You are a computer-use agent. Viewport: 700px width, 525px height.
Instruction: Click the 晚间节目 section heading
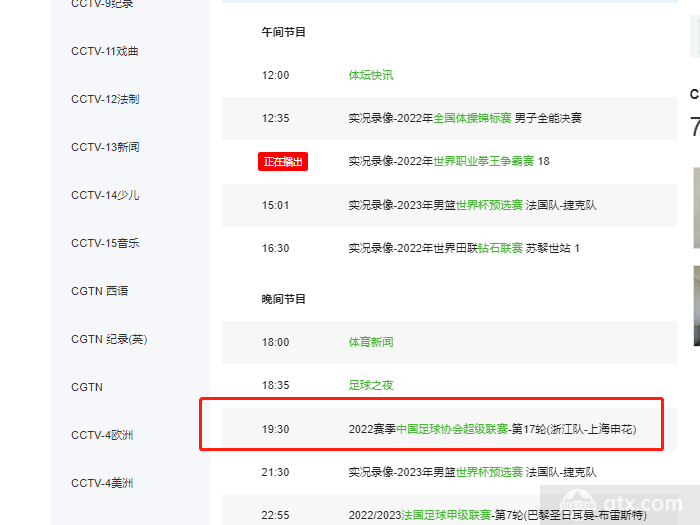tap(283, 299)
